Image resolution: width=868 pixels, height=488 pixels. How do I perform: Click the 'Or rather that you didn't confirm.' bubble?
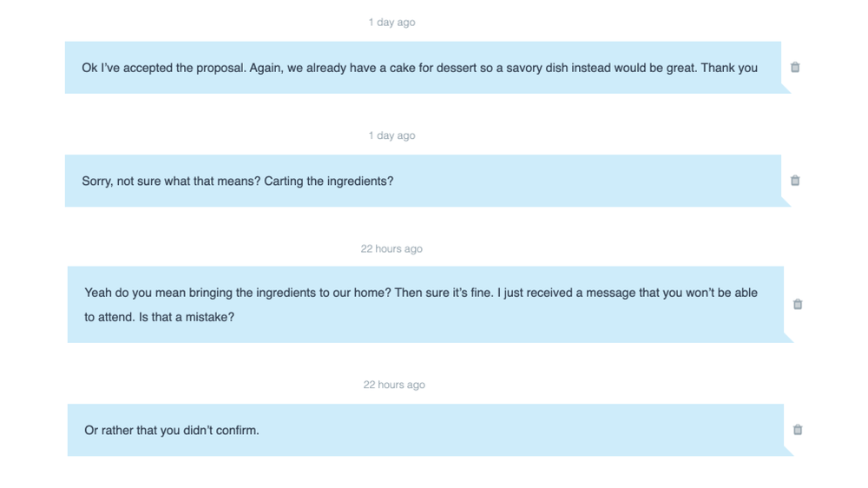pos(425,430)
